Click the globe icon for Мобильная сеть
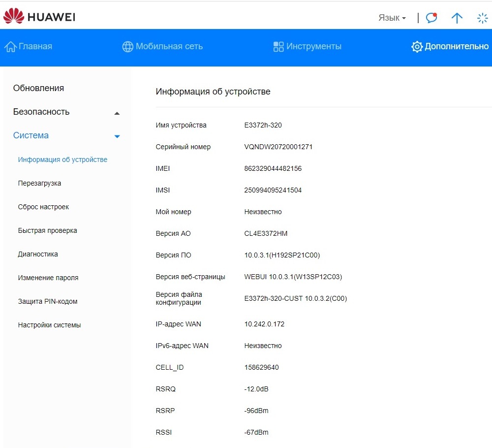The image size is (492, 448). coord(127,46)
